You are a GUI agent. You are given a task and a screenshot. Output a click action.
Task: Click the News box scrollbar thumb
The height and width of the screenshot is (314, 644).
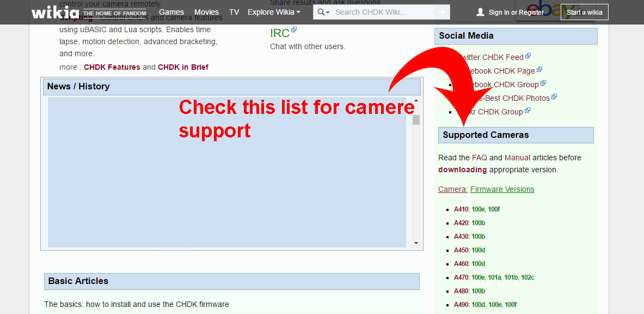click(x=416, y=120)
